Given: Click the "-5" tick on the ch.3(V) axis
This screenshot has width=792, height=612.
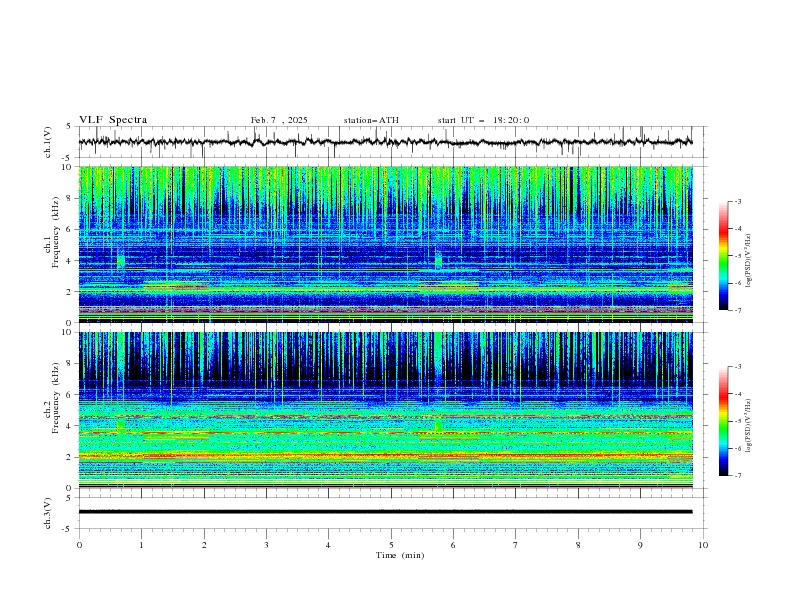Looking at the screenshot, I should click(67, 529).
